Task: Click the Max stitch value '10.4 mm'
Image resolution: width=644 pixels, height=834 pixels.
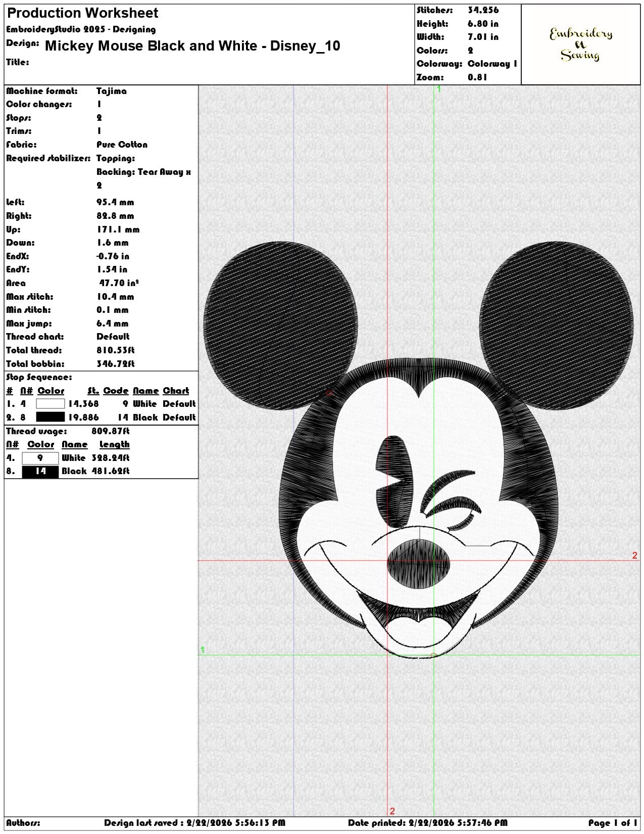Action: 115,297
